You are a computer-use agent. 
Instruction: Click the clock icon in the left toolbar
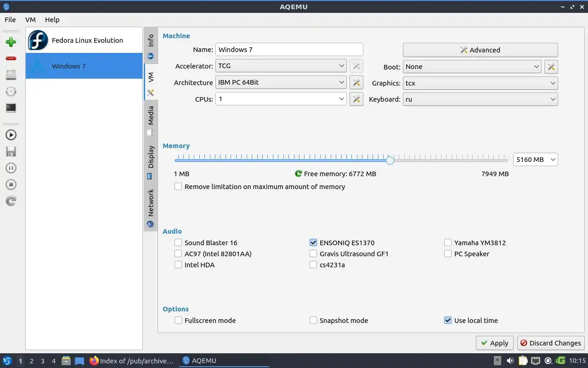[11, 92]
